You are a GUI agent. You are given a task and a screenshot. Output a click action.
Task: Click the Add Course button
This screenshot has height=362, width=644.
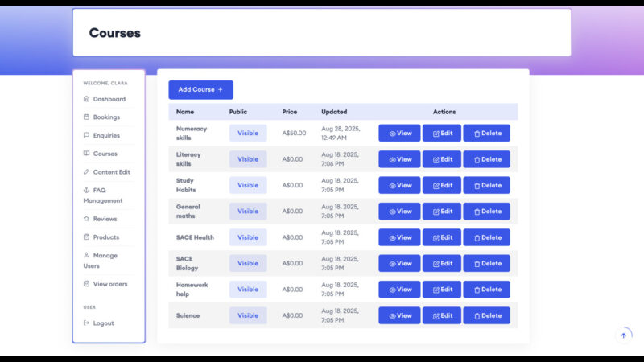(200, 89)
